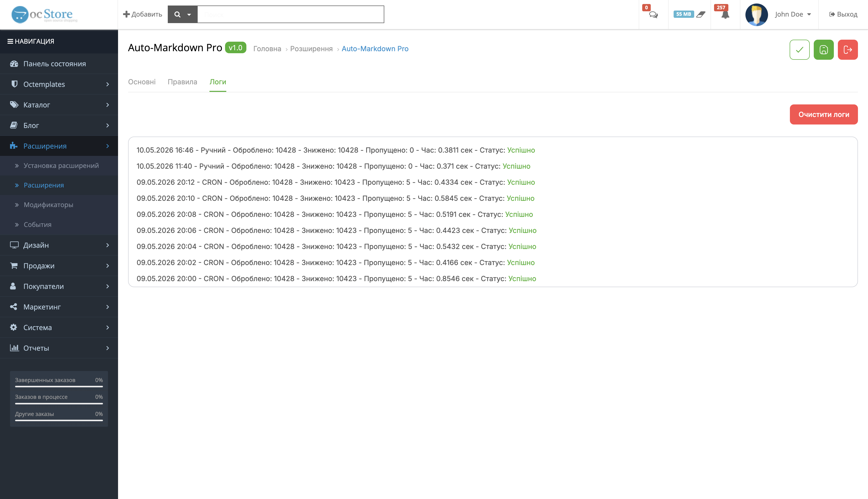
Task: Open the Отчеты menu item
Action: [x=59, y=348]
